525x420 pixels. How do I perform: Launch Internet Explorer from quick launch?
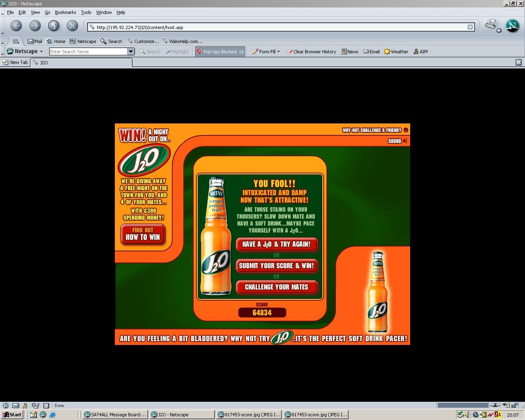click(52, 415)
